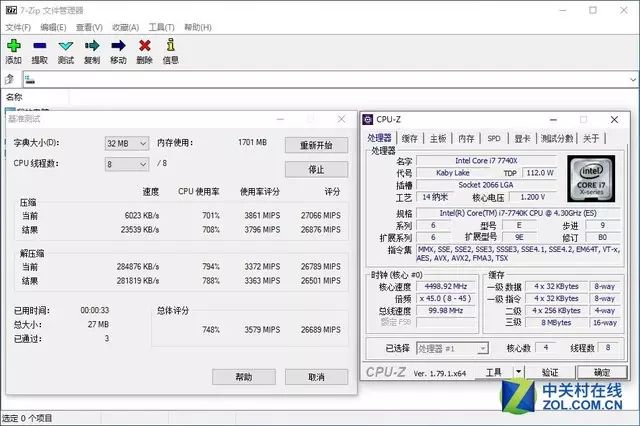640x426 pixels.
Task: Switch to CPU-Z 内存 tab
Action: click(466, 138)
